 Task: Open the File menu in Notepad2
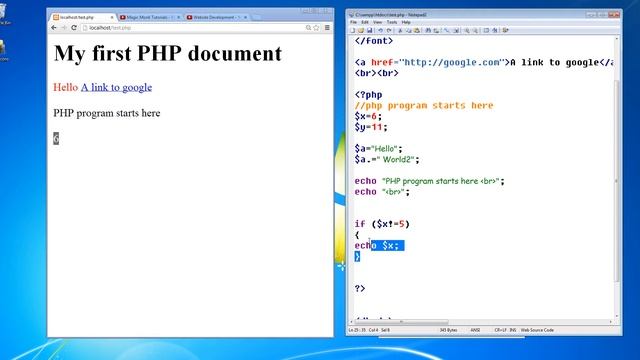click(353, 22)
